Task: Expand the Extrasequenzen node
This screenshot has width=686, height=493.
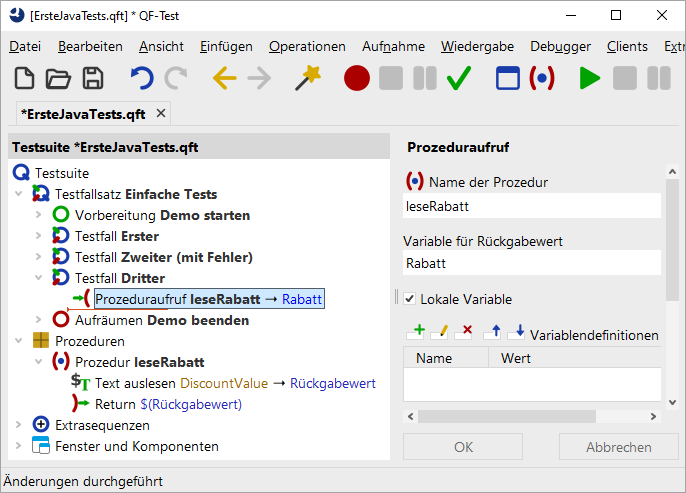Action: 18,424
